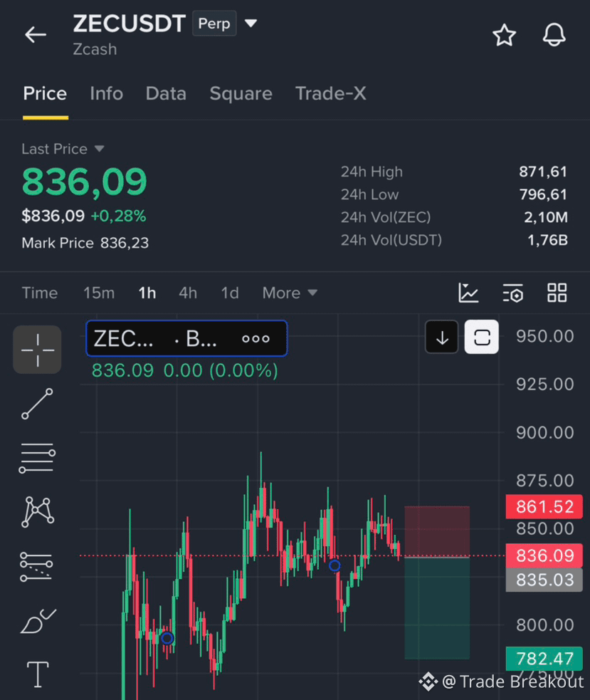Open the ZEC chart legend box
Image resolution: width=590 pixels, height=700 pixels.
point(186,339)
